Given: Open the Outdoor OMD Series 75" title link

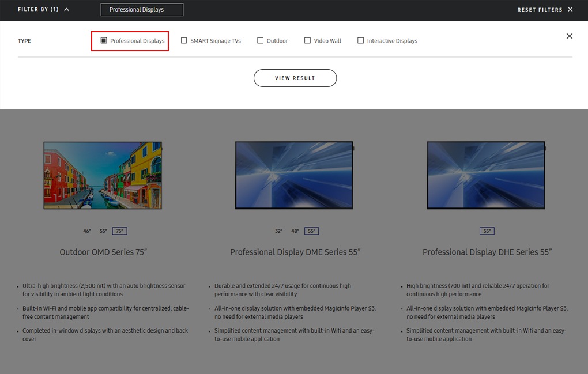Looking at the screenshot, I should pos(103,252).
